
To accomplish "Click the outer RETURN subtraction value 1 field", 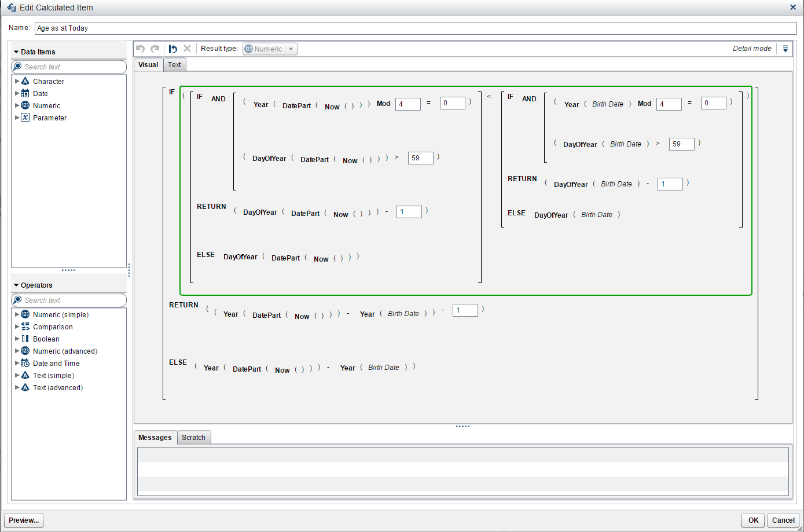I will pos(465,310).
